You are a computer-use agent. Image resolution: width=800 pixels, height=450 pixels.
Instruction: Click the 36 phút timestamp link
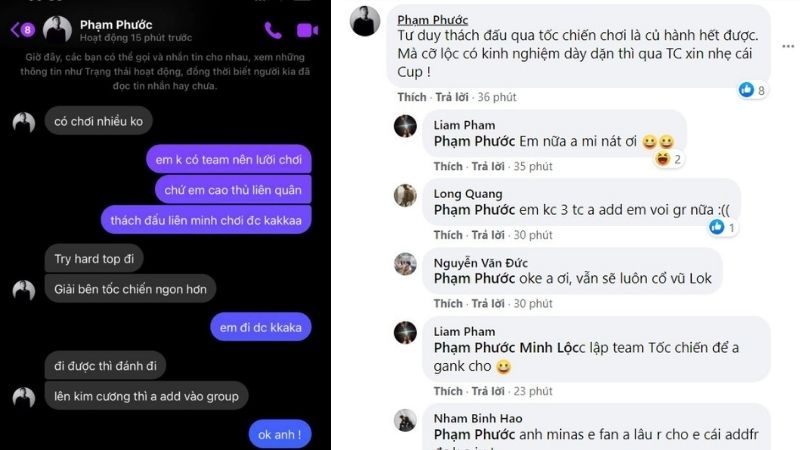point(497,97)
